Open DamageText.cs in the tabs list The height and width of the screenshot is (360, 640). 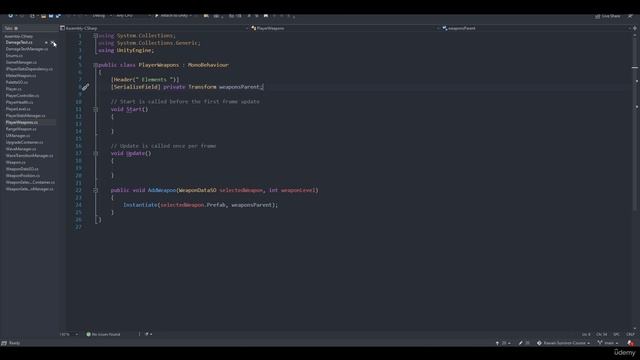19,42
